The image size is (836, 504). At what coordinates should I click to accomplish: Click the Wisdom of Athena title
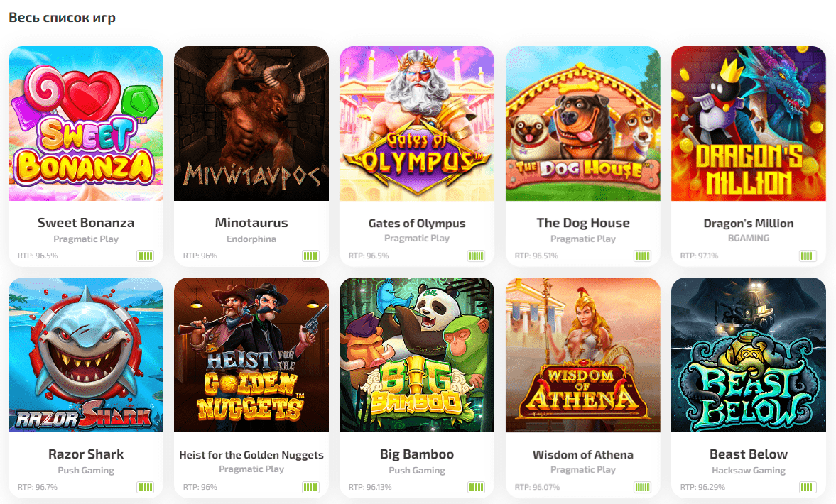582,455
